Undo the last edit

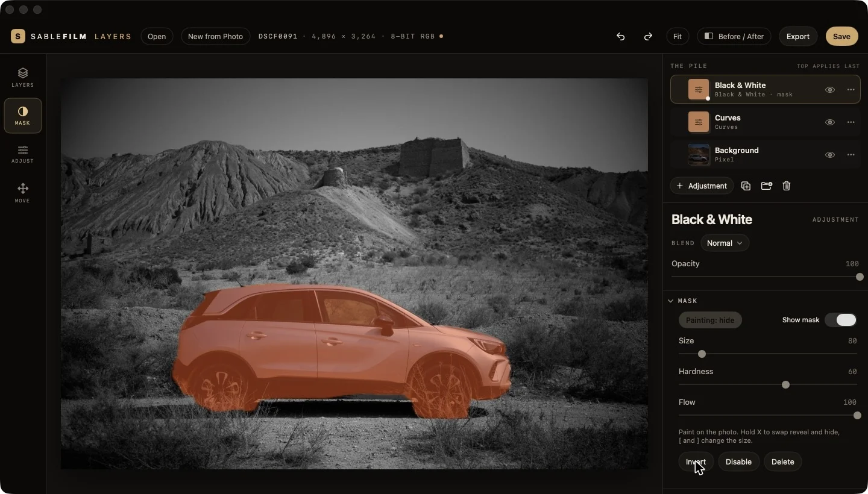(620, 36)
